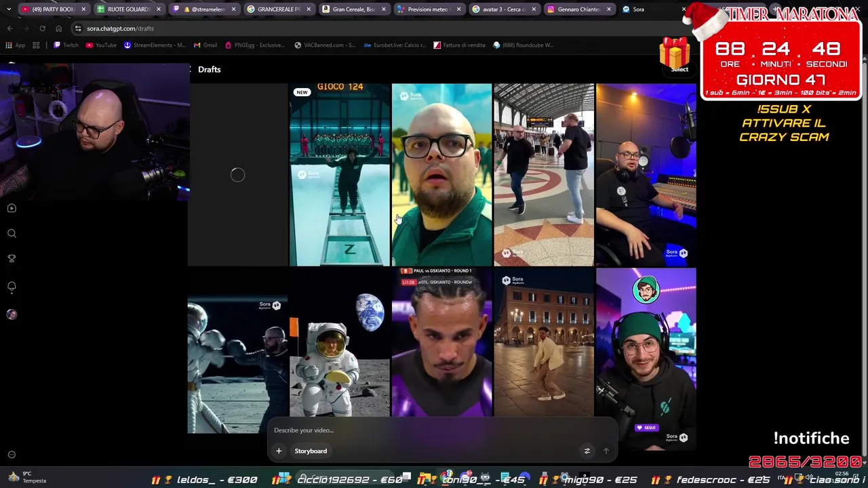868x488 pixels.
Task: Open the recording studio mixer draft
Action: (x=646, y=175)
